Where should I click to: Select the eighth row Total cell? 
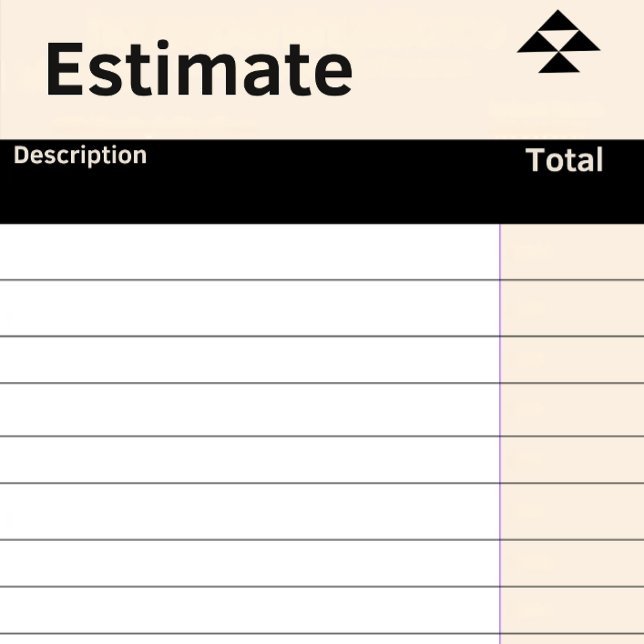pyautogui.click(x=572, y=610)
